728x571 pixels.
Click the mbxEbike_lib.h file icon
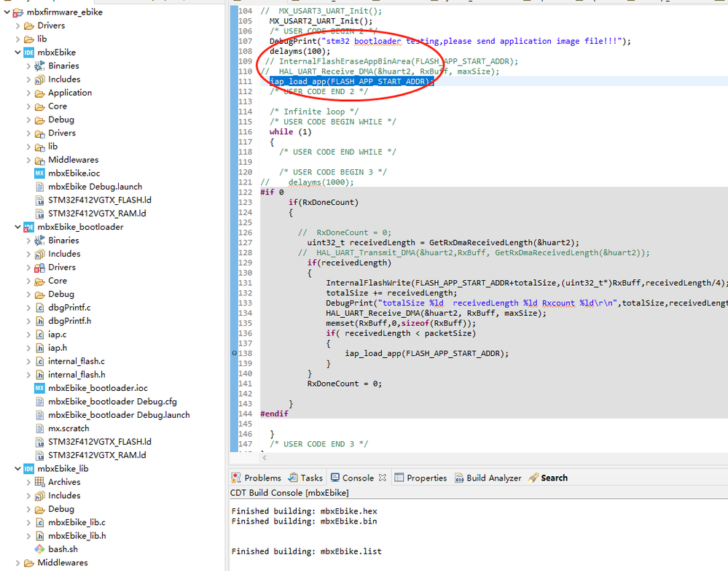click(39, 536)
